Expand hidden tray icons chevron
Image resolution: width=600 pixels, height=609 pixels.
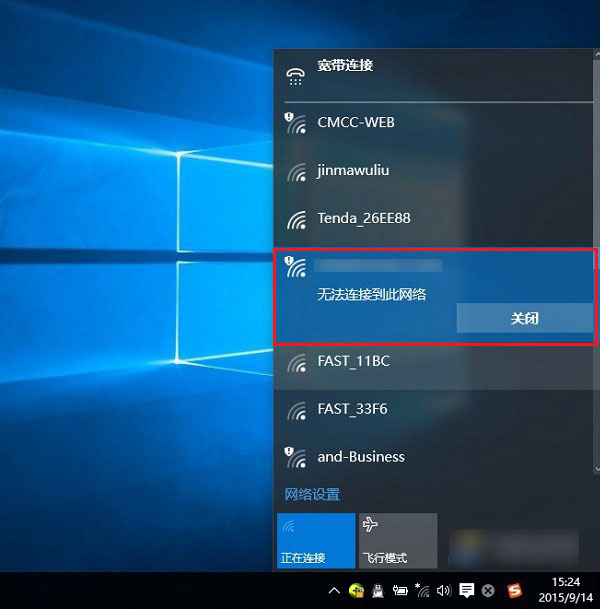(334, 590)
